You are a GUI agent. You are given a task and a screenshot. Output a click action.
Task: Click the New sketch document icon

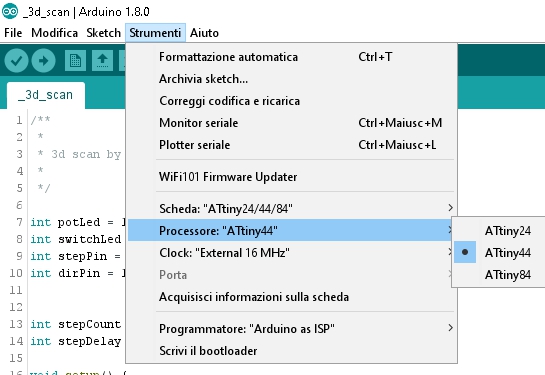tap(75, 61)
